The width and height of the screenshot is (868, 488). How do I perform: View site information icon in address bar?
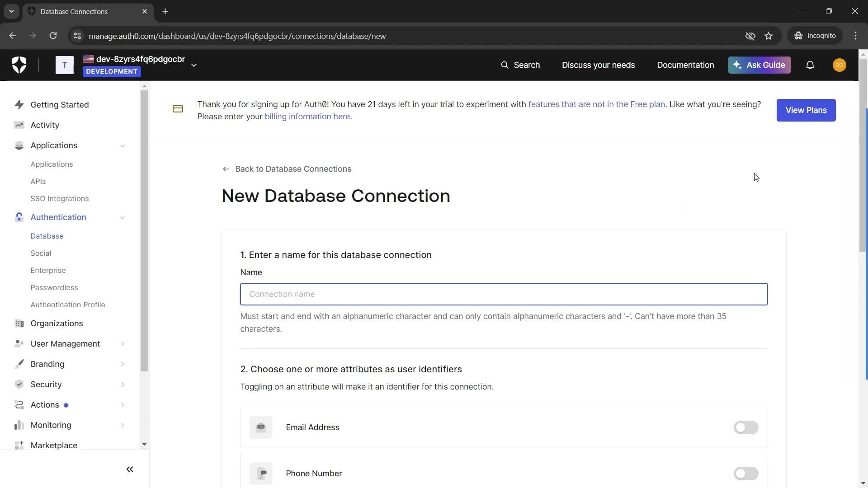[77, 36]
